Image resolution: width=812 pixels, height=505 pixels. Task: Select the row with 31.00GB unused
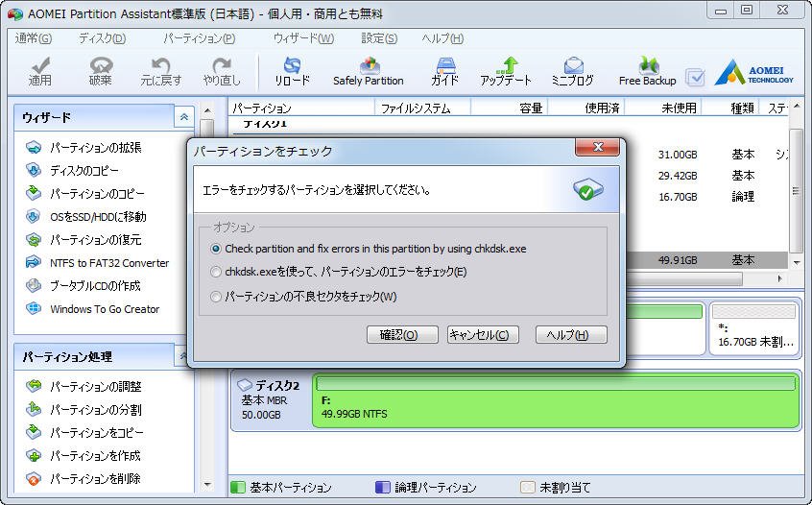coord(706,155)
